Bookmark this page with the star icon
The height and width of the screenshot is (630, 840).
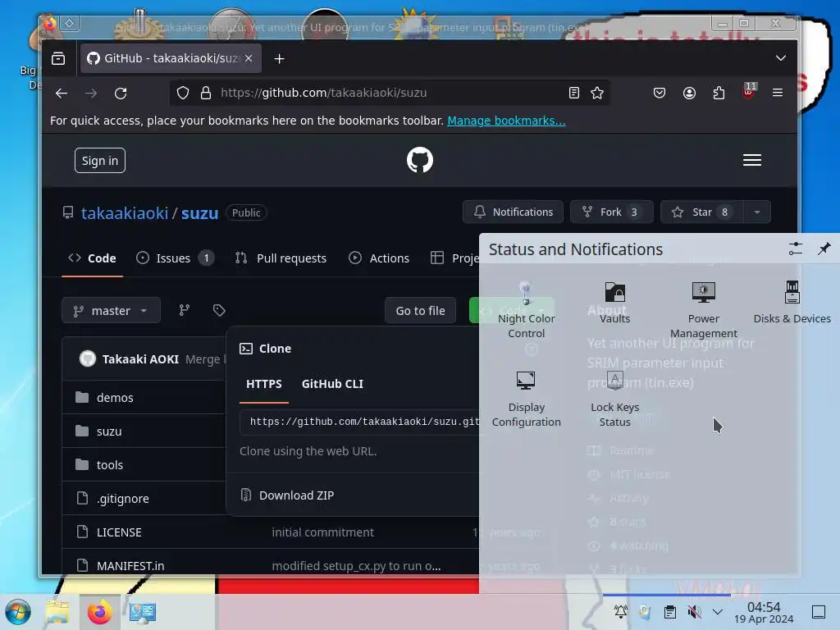(597, 94)
